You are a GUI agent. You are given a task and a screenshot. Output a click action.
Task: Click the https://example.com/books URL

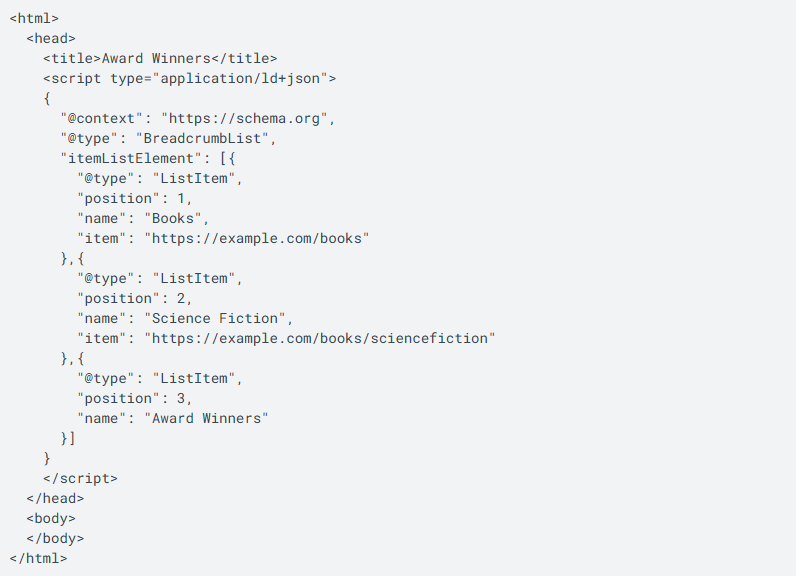coord(257,239)
